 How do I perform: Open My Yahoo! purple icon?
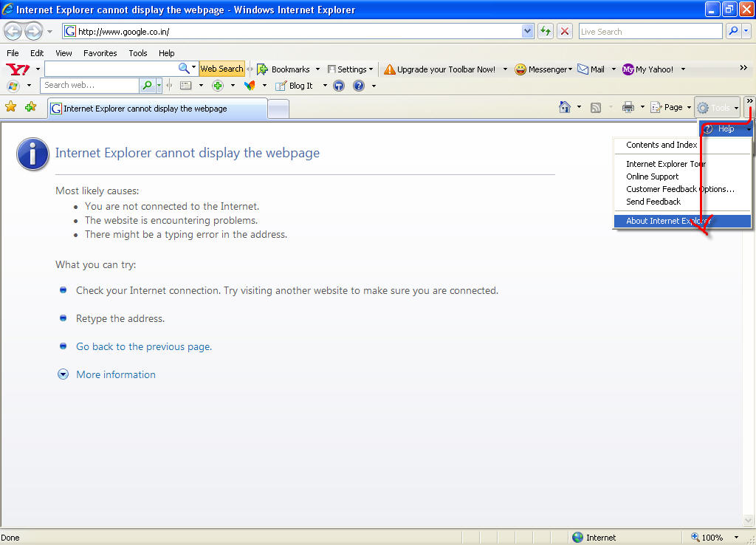(x=628, y=69)
